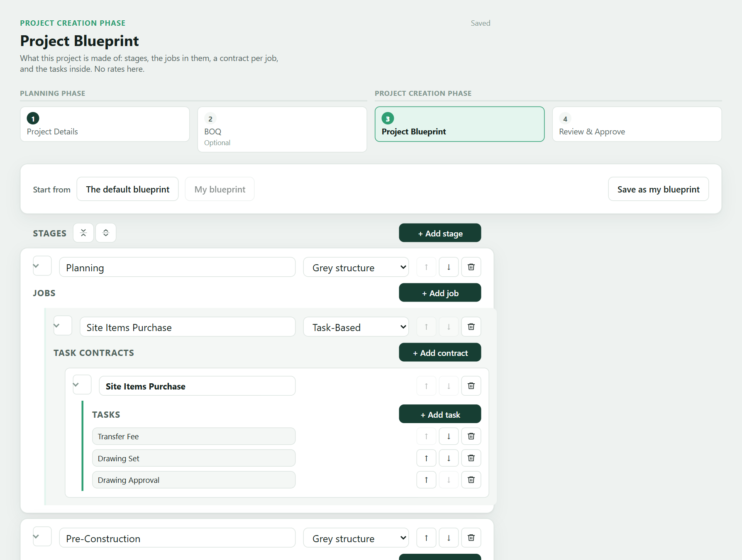The height and width of the screenshot is (560, 742).
Task: Edit the Transfer Fee task field
Action: (x=194, y=436)
